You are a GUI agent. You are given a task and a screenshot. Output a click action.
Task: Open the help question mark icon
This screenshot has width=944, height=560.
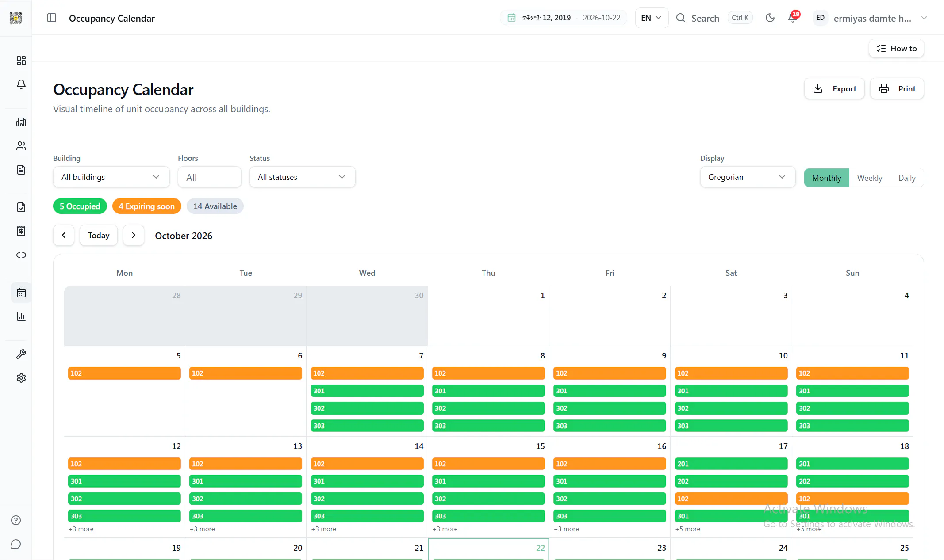pyautogui.click(x=16, y=520)
